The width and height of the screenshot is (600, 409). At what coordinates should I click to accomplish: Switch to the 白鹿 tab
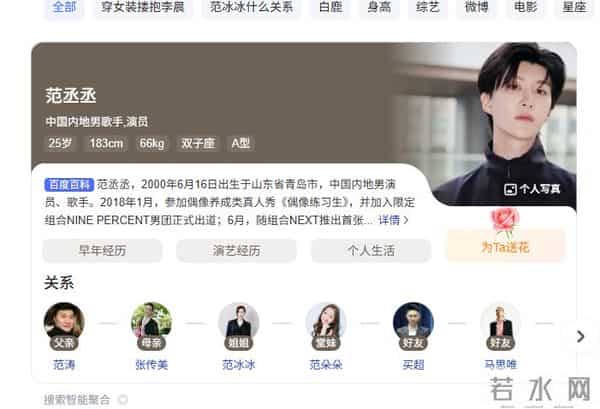point(331,8)
